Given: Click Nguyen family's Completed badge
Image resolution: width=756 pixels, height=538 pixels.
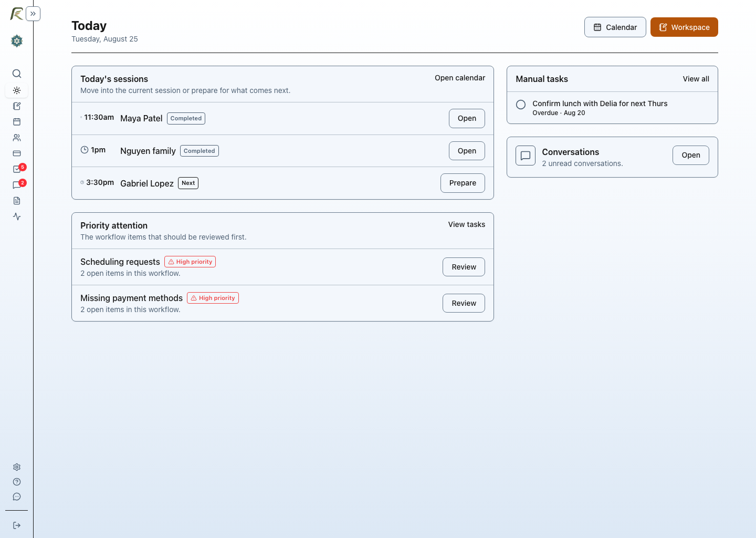Looking at the screenshot, I should click(x=199, y=151).
